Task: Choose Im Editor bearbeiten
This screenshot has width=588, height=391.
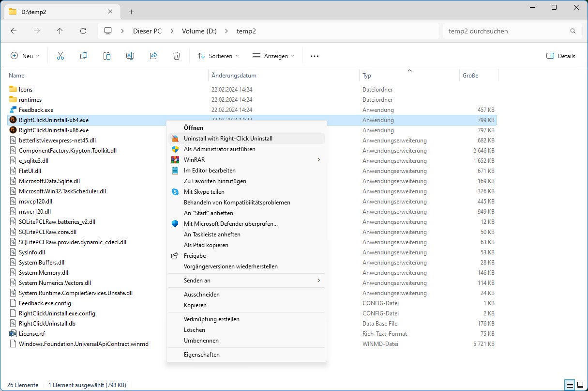Action: click(246, 171)
